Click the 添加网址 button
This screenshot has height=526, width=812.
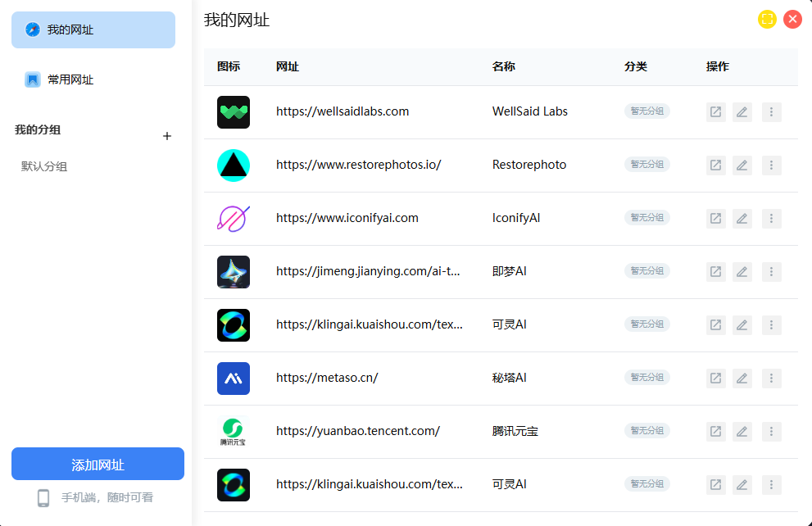(x=98, y=465)
